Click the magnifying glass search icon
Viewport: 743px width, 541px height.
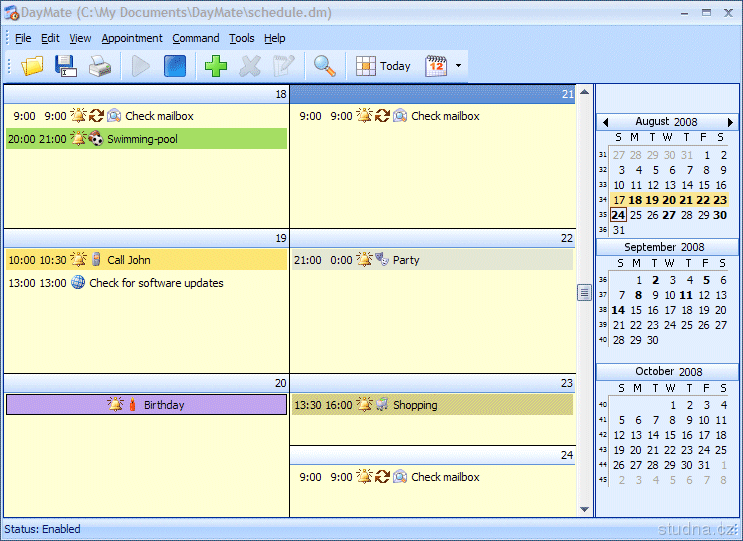coord(324,66)
